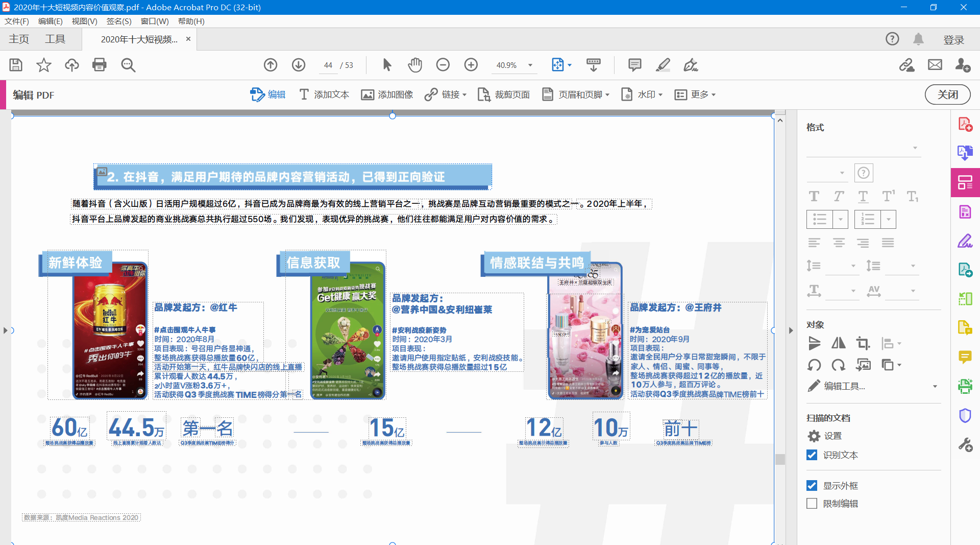
Task: Enable 限制编辑 checkbox
Action: (x=812, y=503)
